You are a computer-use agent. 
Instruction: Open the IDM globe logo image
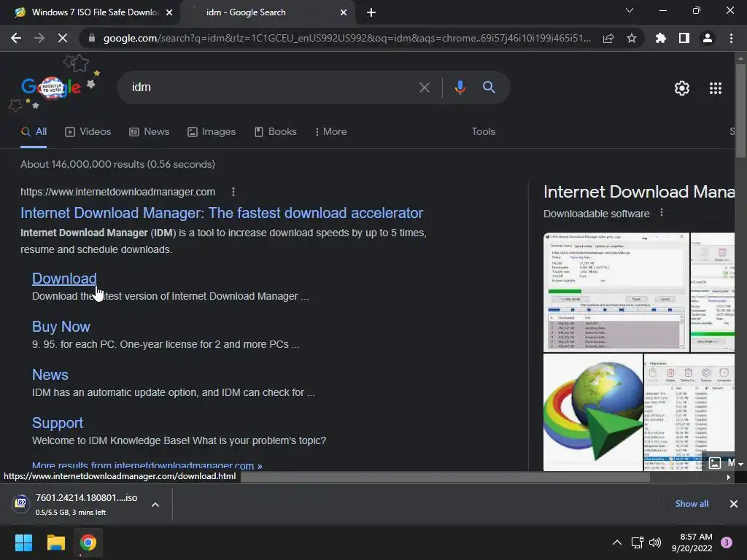pyautogui.click(x=593, y=413)
